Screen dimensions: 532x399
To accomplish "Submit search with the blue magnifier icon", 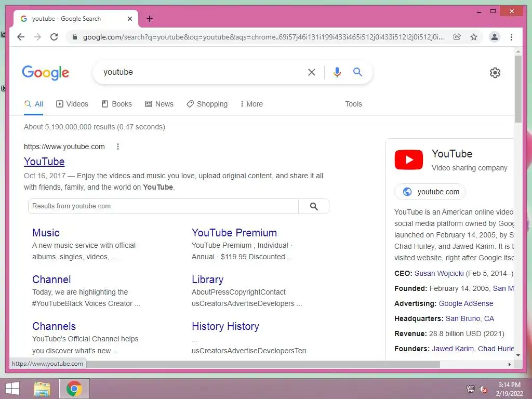I will pos(357,72).
